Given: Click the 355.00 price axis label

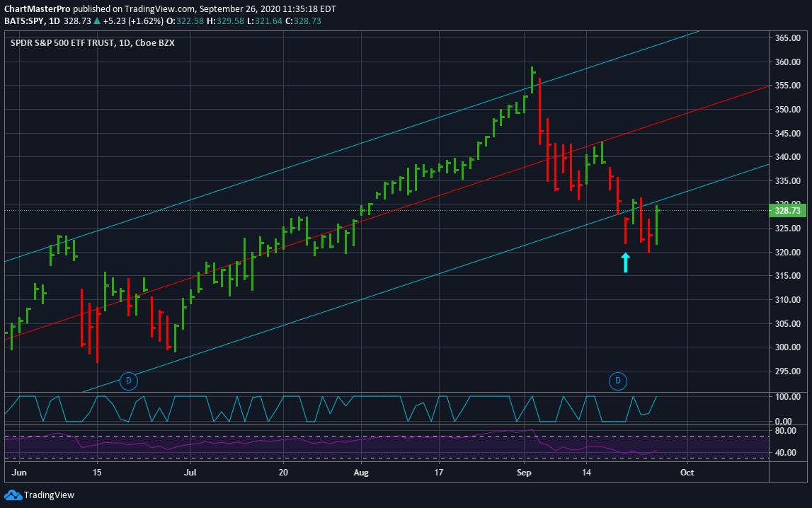Looking at the screenshot, I should [x=788, y=86].
